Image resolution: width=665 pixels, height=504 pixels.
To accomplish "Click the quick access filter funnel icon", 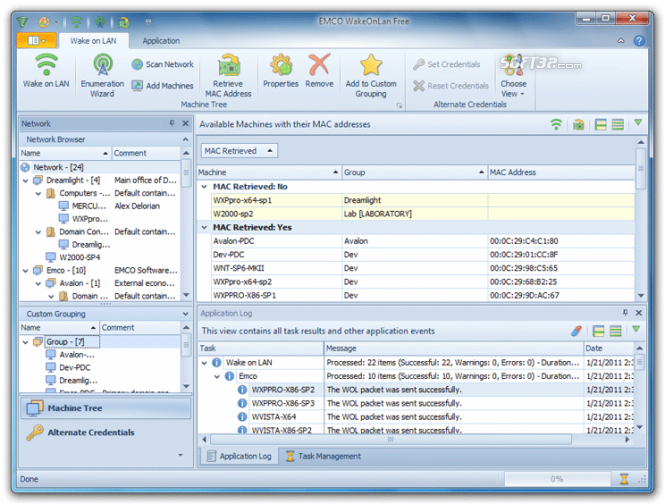I will (x=22, y=21).
